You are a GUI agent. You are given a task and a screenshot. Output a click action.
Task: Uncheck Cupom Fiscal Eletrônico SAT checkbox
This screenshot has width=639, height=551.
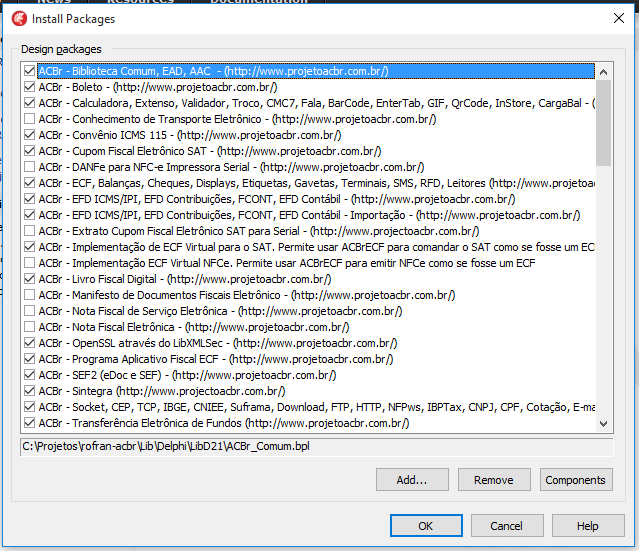29,151
